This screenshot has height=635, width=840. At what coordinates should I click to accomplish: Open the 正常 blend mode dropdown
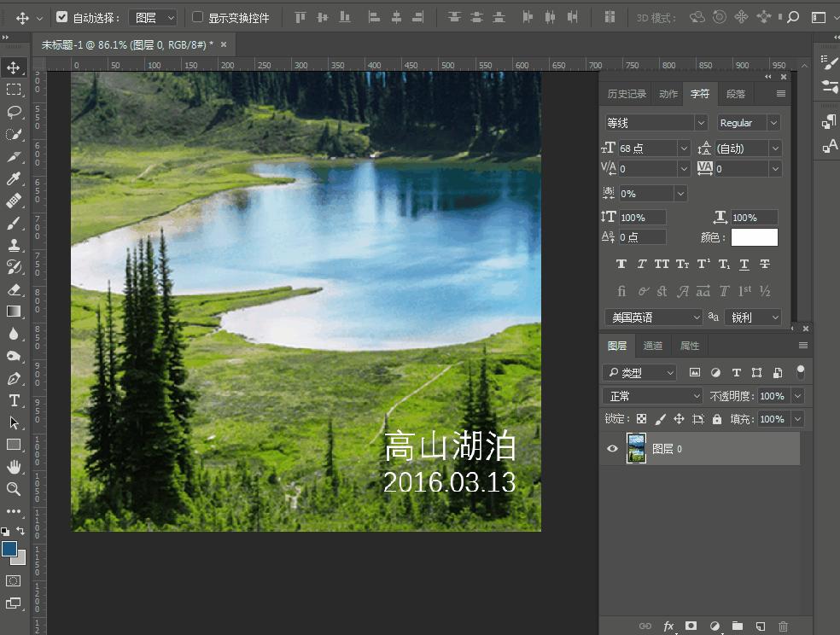652,396
